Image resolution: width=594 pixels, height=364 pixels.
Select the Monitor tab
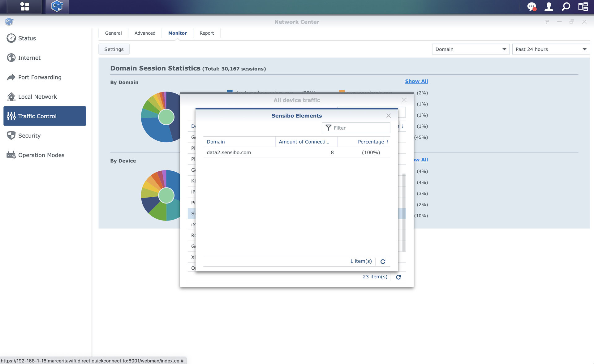177,33
